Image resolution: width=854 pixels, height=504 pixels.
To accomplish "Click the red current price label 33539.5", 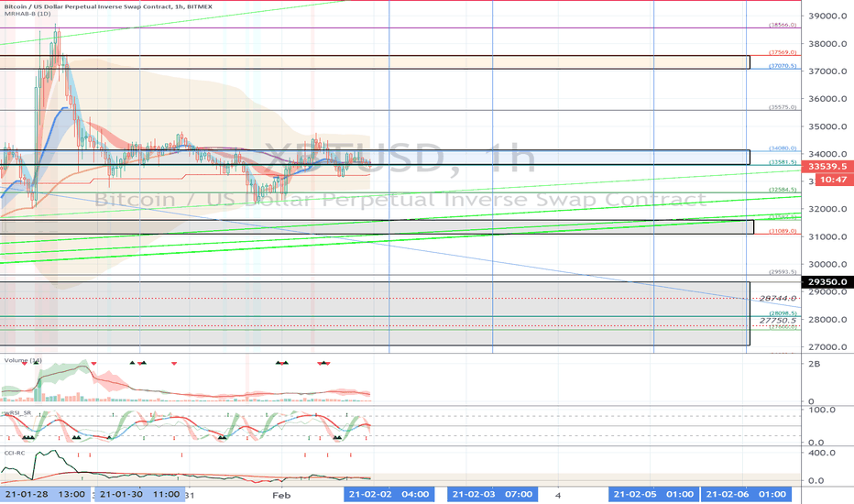I will [827, 167].
